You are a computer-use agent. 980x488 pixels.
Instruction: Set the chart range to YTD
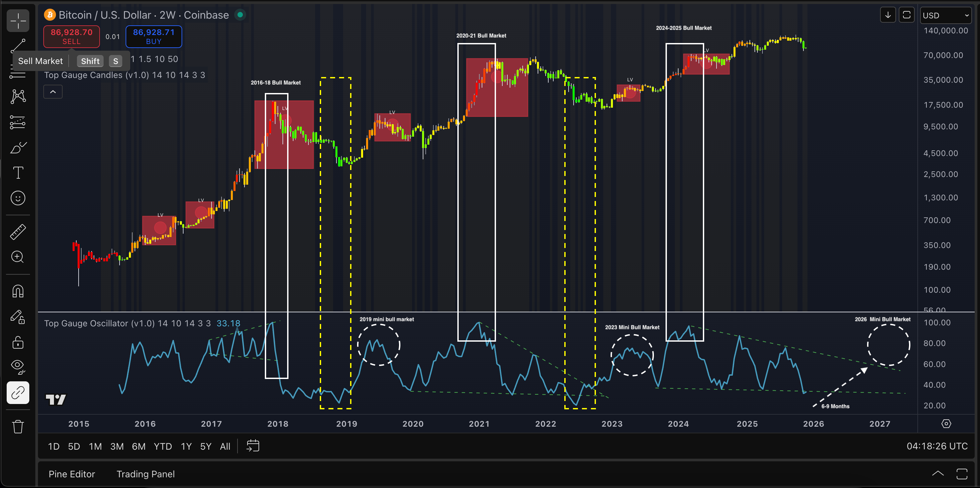pos(163,446)
